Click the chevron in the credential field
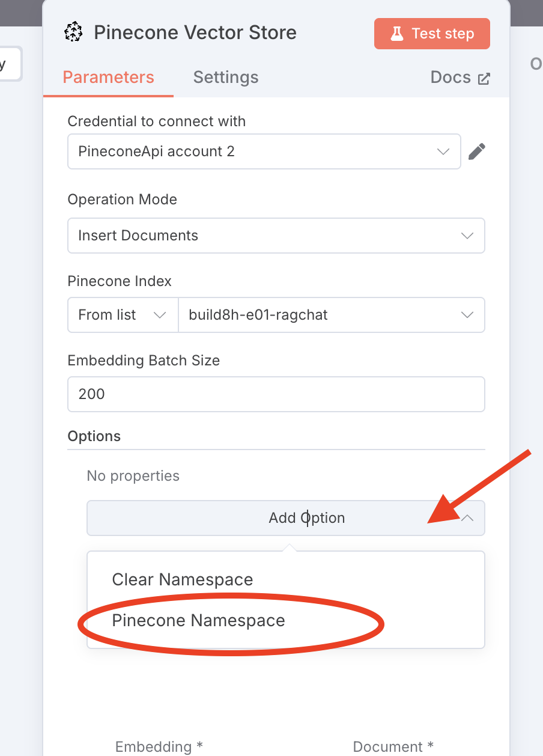 443,151
